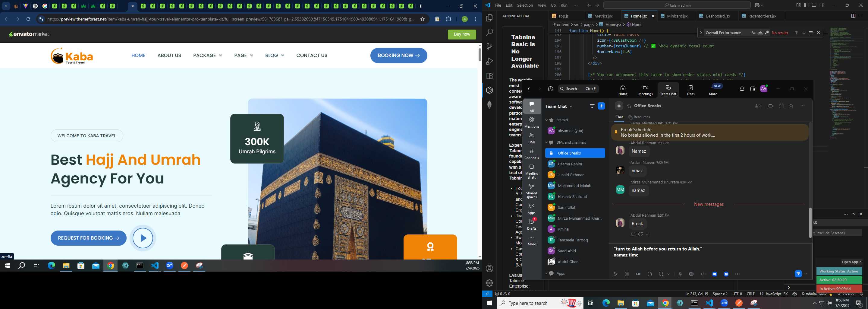Play the hero video button

coord(143,238)
